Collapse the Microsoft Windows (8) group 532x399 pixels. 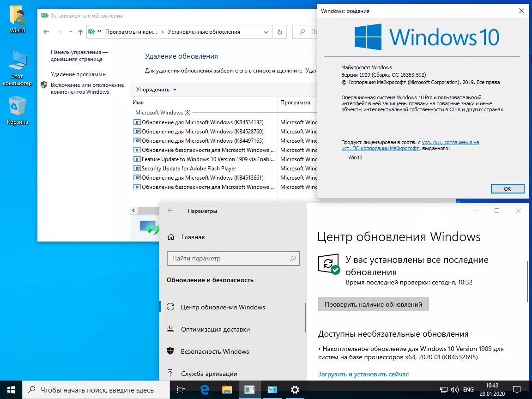(x=163, y=112)
